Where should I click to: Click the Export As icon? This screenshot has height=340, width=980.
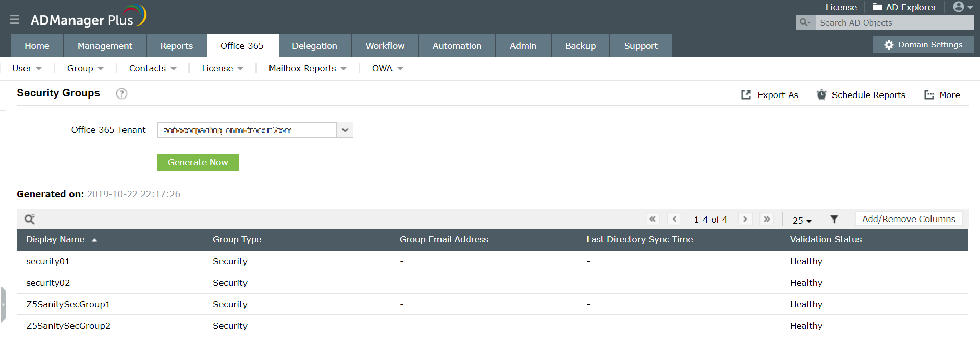click(x=746, y=95)
